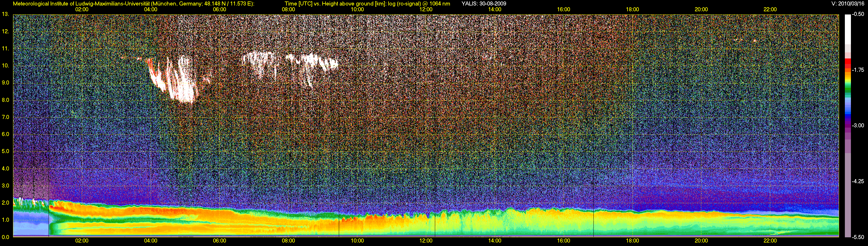Click the 20:00 label on the bottom time axis
Viewport: 868px width, 246px height.
click(701, 241)
